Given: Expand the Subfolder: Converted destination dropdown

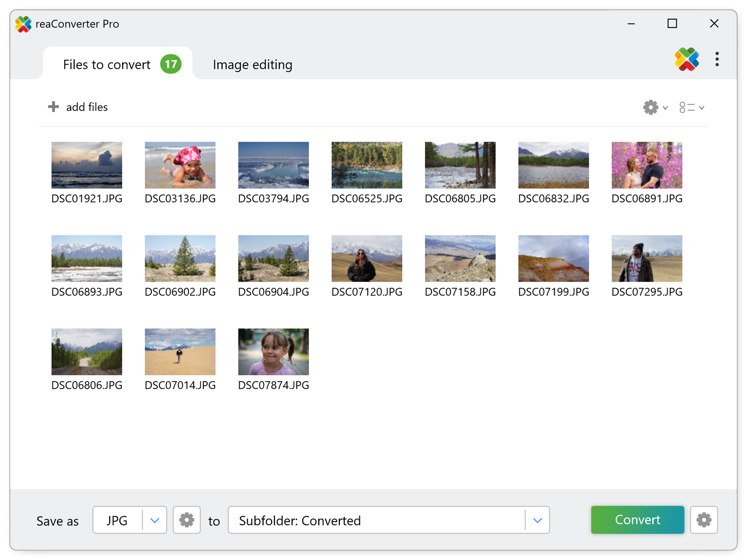Looking at the screenshot, I should (537, 520).
